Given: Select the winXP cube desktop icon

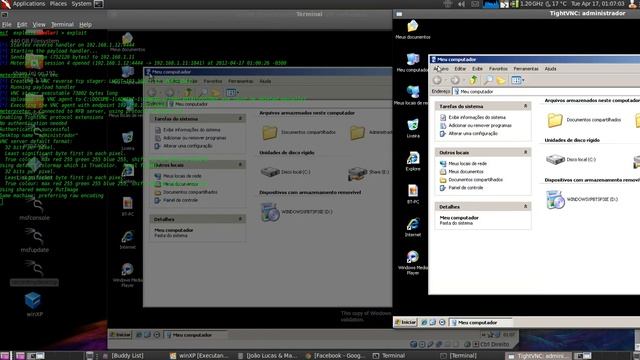Looking at the screenshot, I should 34,304.
